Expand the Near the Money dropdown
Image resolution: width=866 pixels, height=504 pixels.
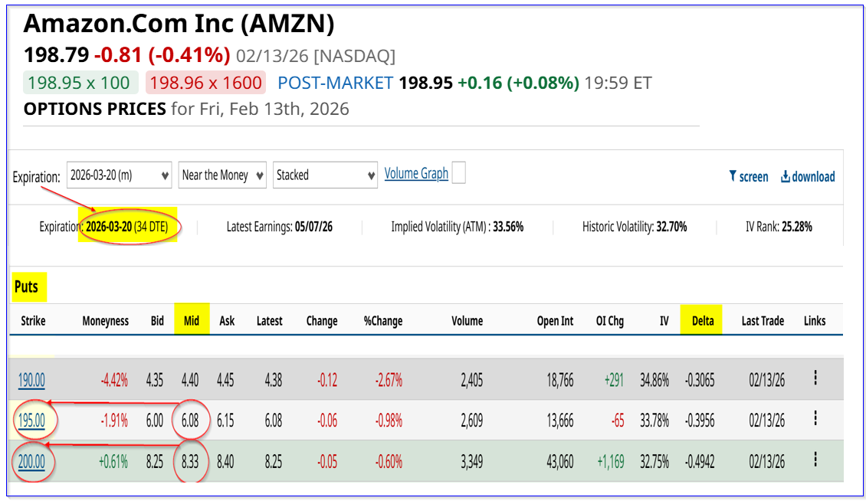(x=222, y=175)
